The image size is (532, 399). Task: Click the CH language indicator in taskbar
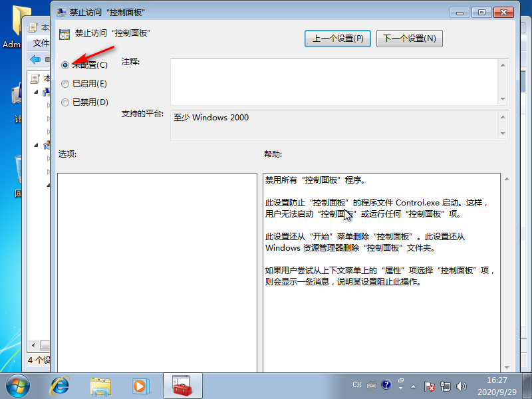tap(357, 385)
